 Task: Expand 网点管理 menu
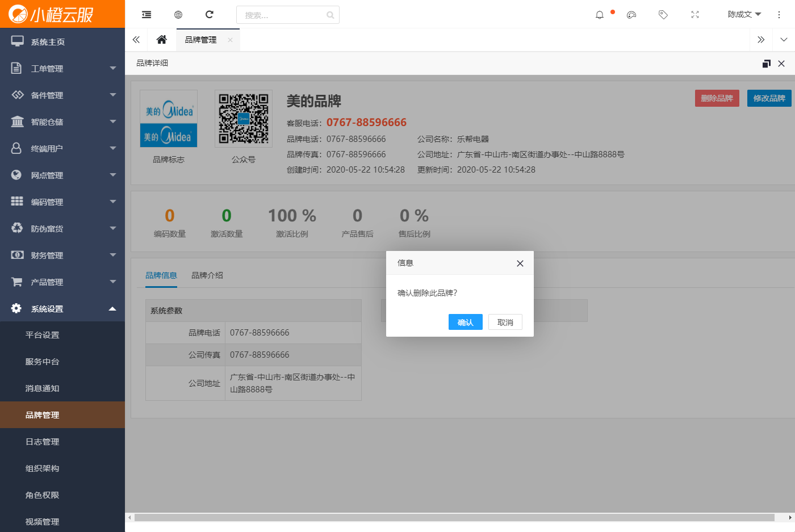coord(62,175)
